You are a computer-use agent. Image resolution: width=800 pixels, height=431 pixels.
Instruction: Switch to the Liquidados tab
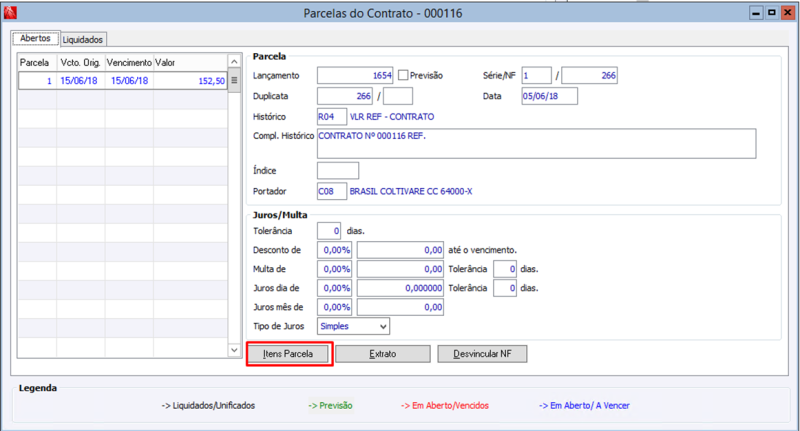click(x=83, y=39)
